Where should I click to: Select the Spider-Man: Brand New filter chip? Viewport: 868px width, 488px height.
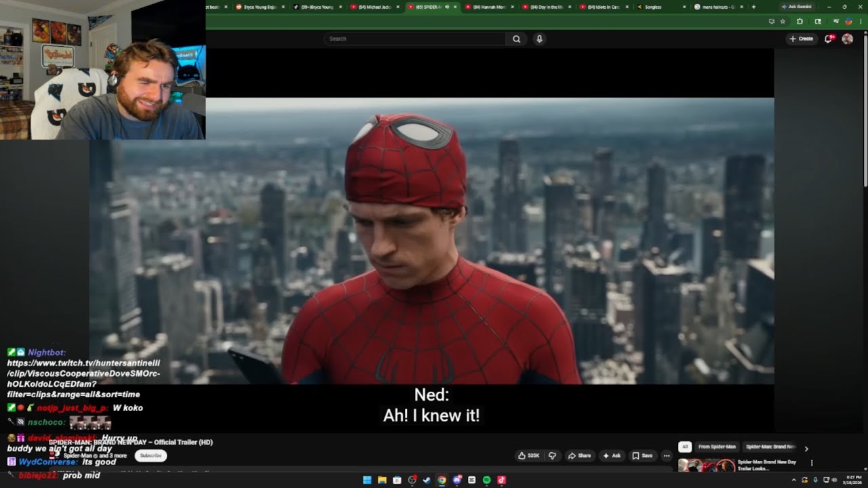click(x=770, y=447)
